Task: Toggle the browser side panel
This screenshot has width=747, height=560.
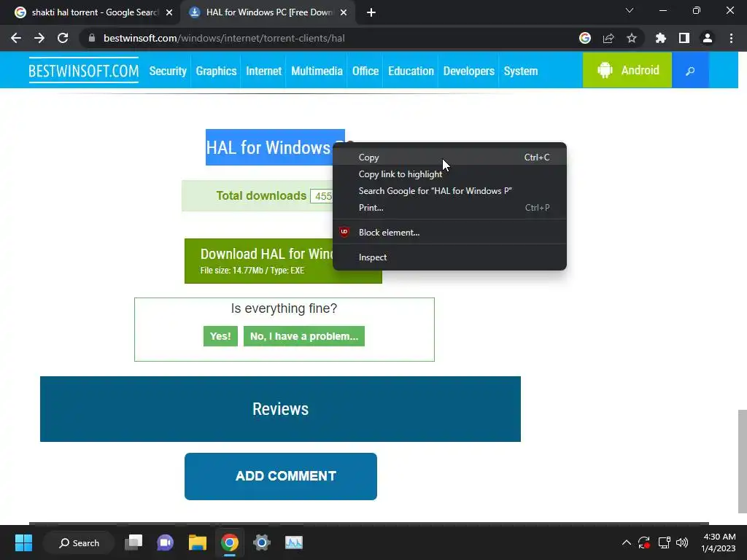Action: click(684, 38)
